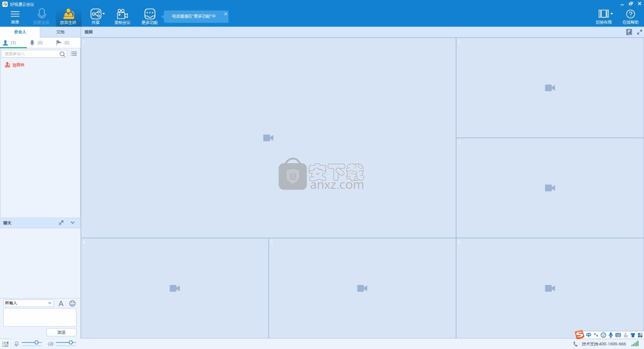Viewport: 644px width, 349px height.
Task: Expand video area to fullscreen
Action: pyautogui.click(x=640, y=32)
